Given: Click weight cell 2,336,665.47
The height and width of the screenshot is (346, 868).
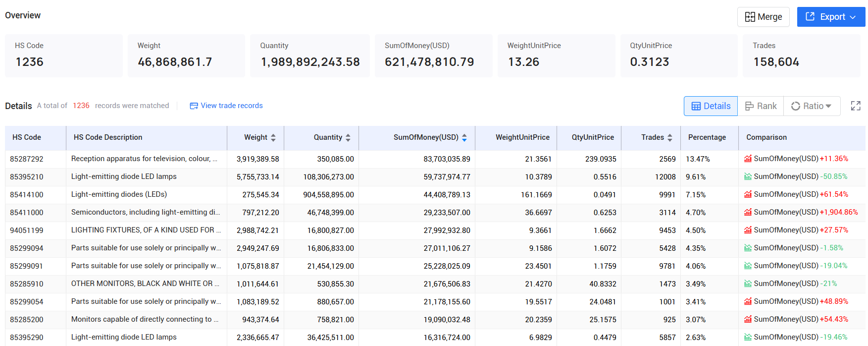Looking at the screenshot, I should (257, 338).
